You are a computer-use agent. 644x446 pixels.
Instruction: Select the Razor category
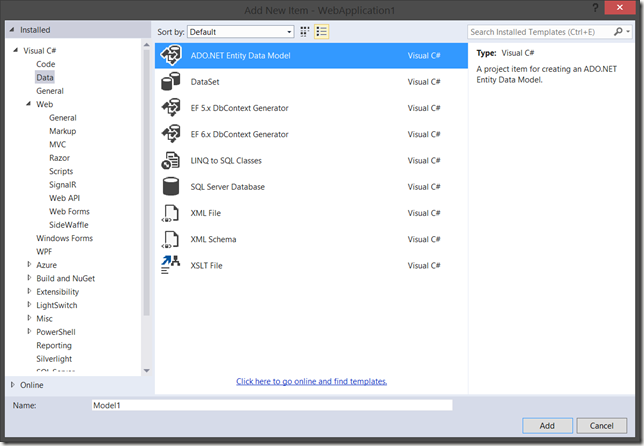[x=59, y=158]
